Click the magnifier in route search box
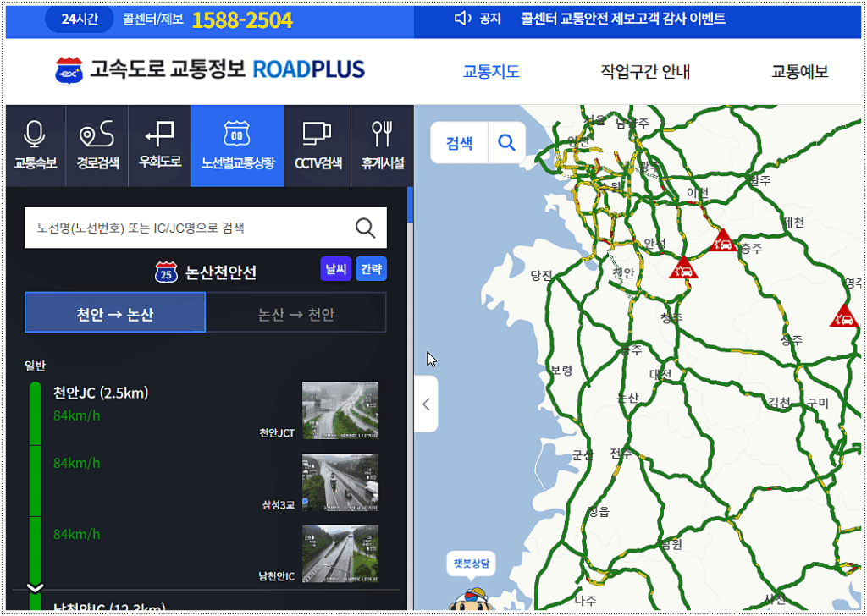The width and height of the screenshot is (867, 616). pyautogui.click(x=365, y=228)
